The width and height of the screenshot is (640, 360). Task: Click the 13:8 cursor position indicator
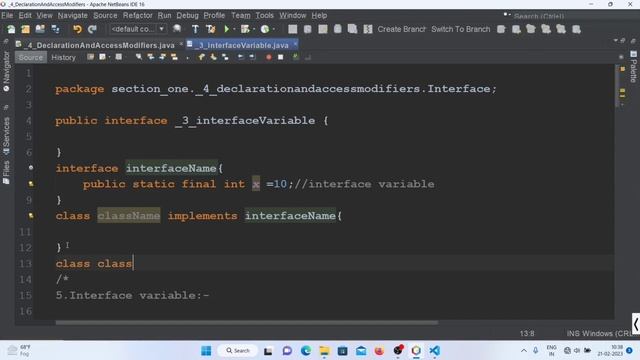pos(527,334)
